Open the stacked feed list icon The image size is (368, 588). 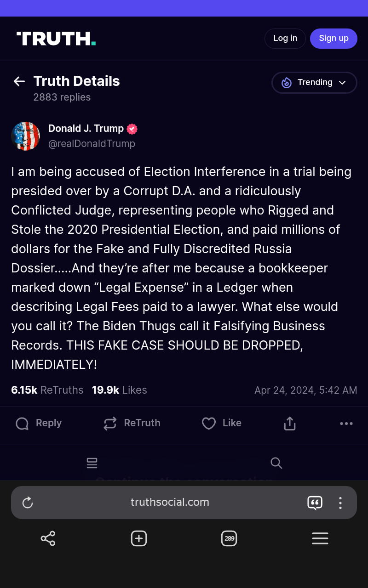point(92,463)
